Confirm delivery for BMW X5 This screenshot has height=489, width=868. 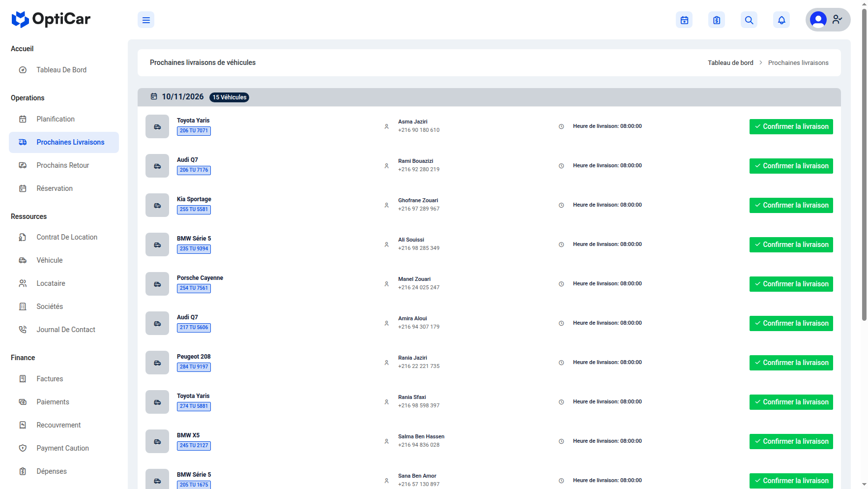(791, 441)
